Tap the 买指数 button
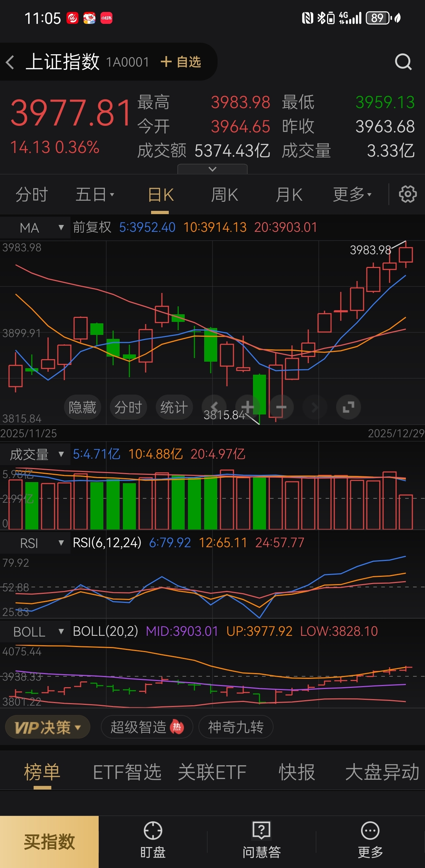Viewport: 425px width, 868px height. pyautogui.click(x=49, y=842)
